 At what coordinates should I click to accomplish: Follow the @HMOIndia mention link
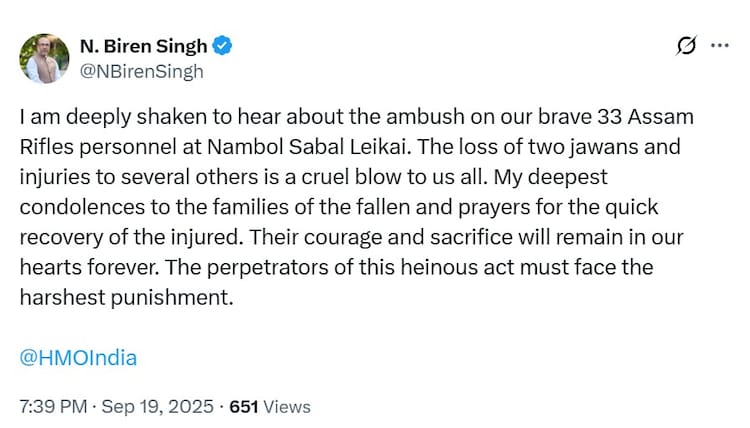point(78,357)
